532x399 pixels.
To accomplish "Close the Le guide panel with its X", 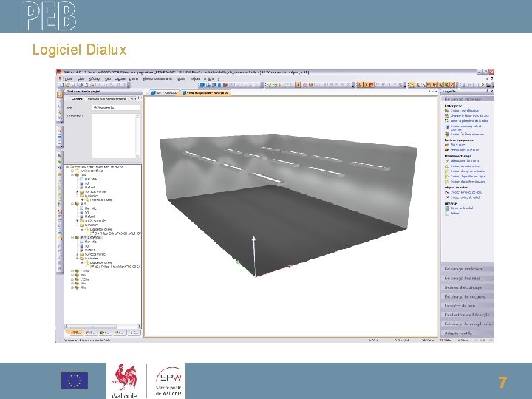I will coord(492,92).
